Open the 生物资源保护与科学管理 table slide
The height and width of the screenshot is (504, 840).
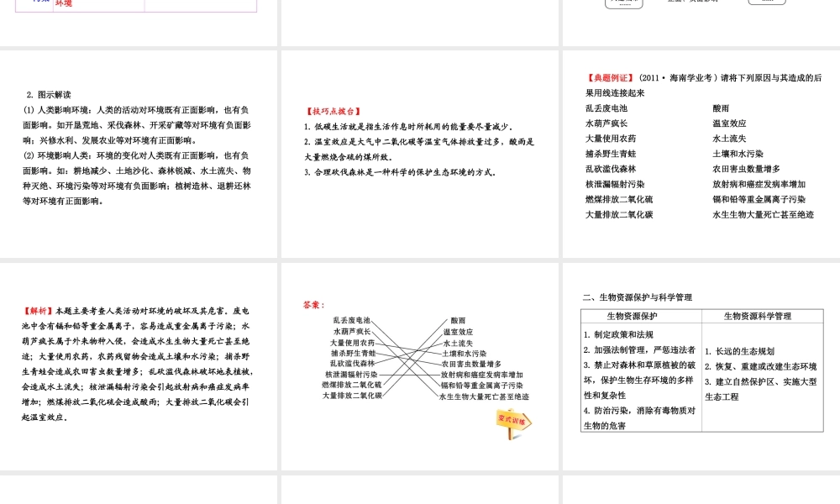tap(701, 366)
